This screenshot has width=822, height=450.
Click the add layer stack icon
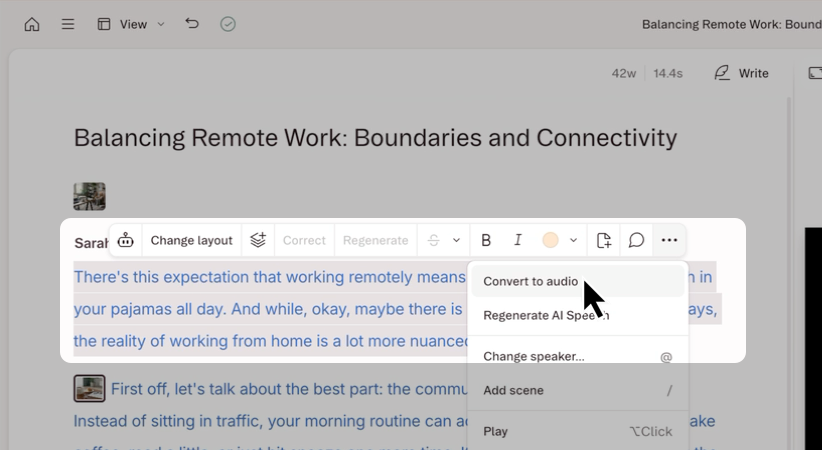[x=258, y=240]
